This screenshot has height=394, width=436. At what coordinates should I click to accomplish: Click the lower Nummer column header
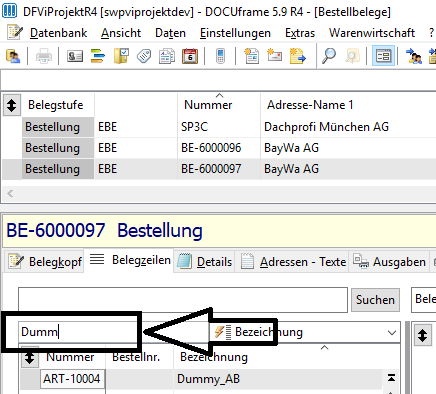tap(70, 357)
